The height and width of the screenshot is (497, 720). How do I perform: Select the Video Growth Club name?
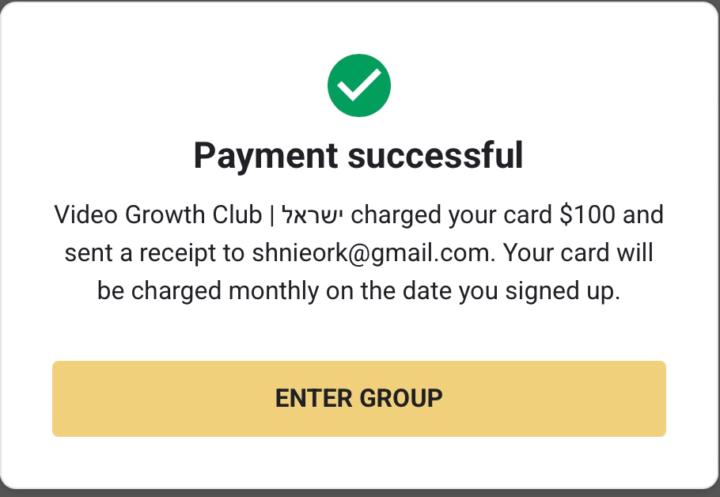[160, 215]
